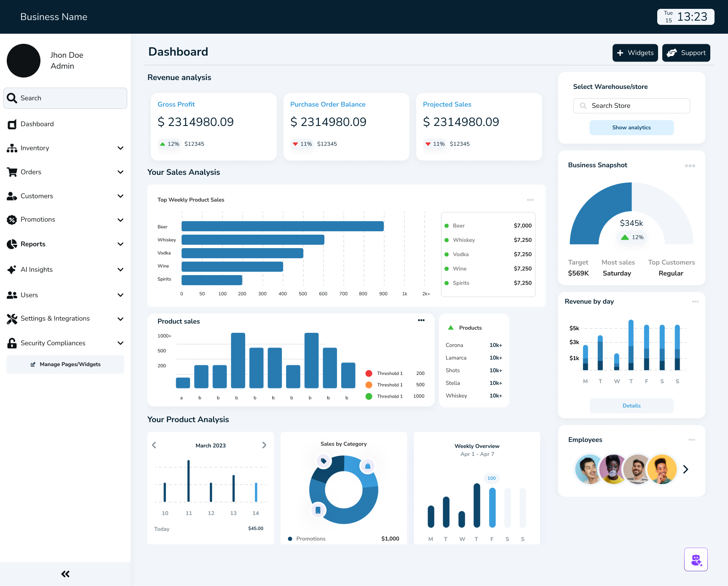Go to next month after March 2023
Screen dimensions: 728x586
(x=264, y=445)
